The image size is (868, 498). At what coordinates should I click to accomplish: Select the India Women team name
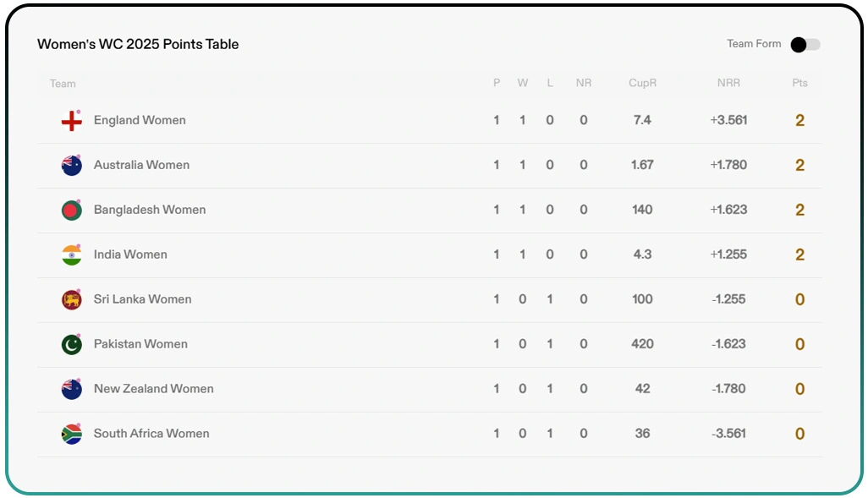pyautogui.click(x=130, y=254)
